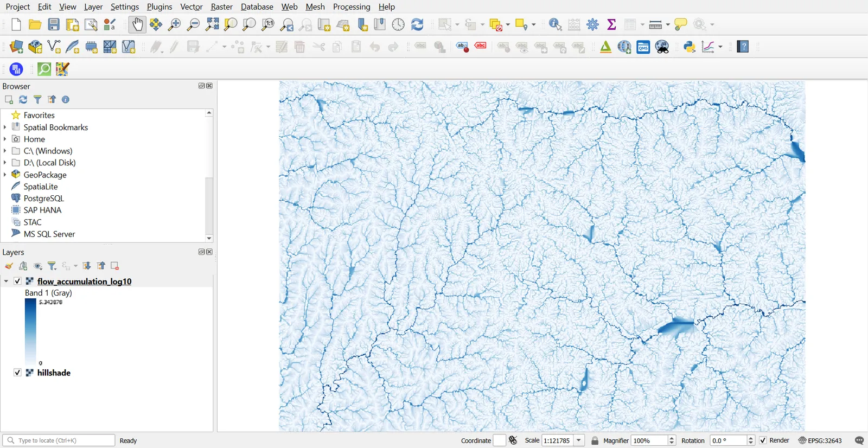Click the Coordinate input field
The height and width of the screenshot is (448, 868).
click(499, 440)
